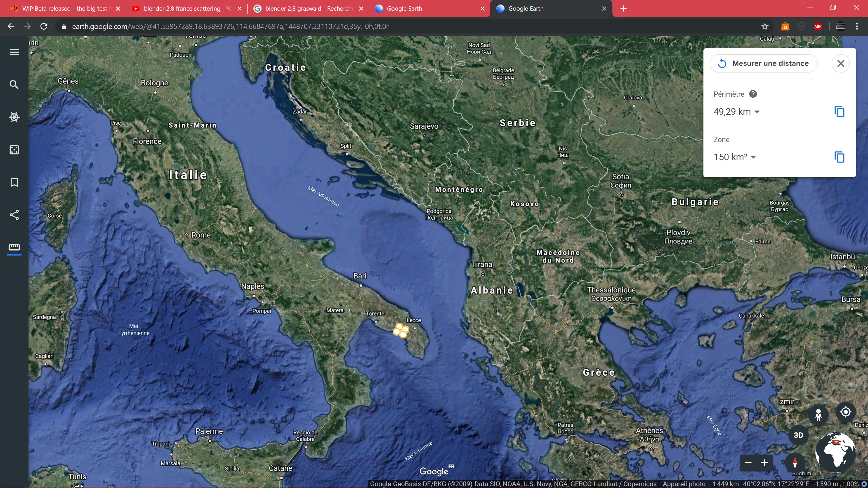Screen dimensions: 868x488
Task: Close the measure distance panel
Action: click(x=841, y=63)
